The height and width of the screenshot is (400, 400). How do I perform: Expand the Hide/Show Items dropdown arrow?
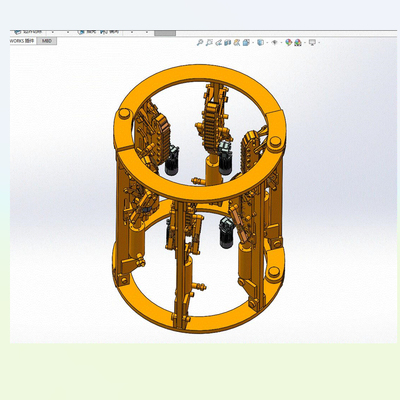[281, 43]
